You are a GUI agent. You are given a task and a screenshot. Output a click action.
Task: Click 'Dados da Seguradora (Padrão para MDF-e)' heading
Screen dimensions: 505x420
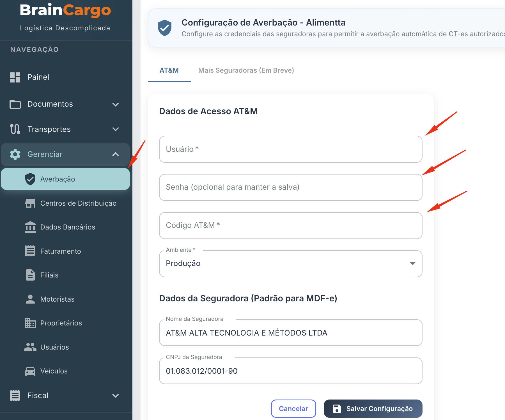coord(248,299)
